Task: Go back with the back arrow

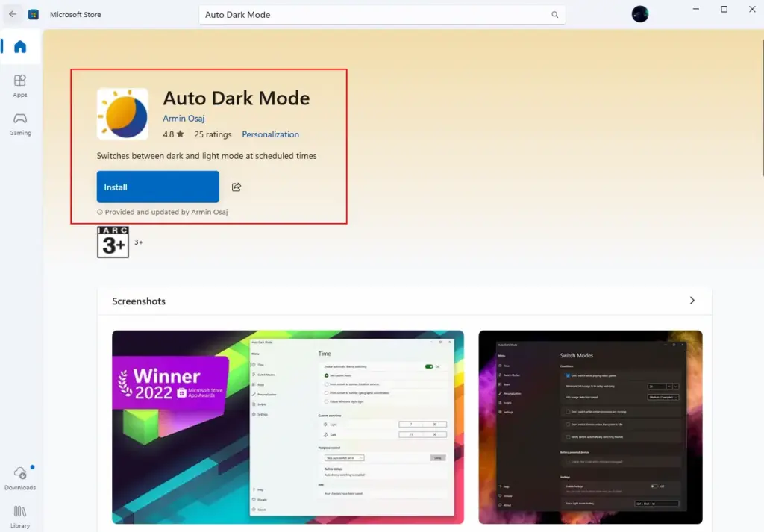Action: 13,14
